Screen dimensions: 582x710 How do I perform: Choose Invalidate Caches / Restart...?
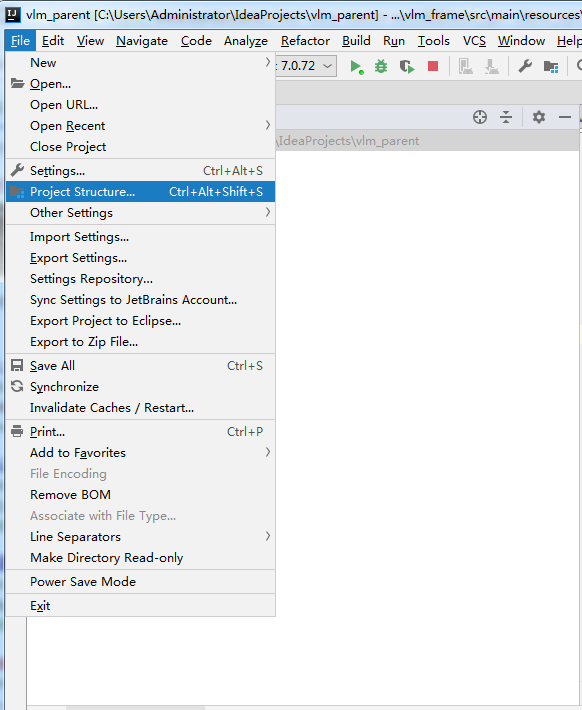click(x=140, y=408)
